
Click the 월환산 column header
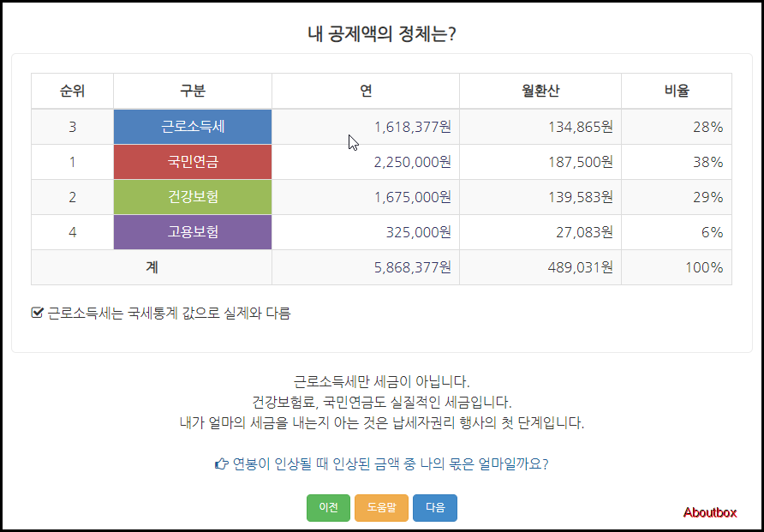tap(540, 91)
